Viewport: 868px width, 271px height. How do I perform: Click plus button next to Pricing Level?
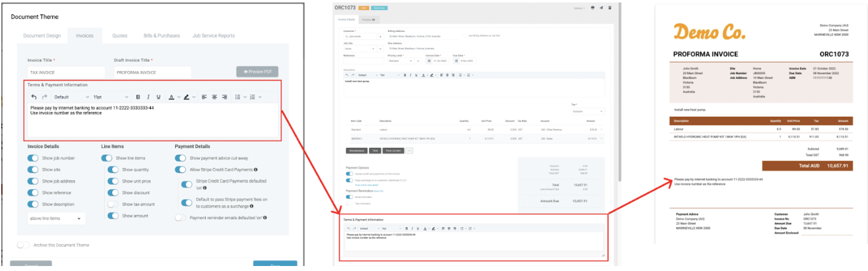click(x=418, y=61)
